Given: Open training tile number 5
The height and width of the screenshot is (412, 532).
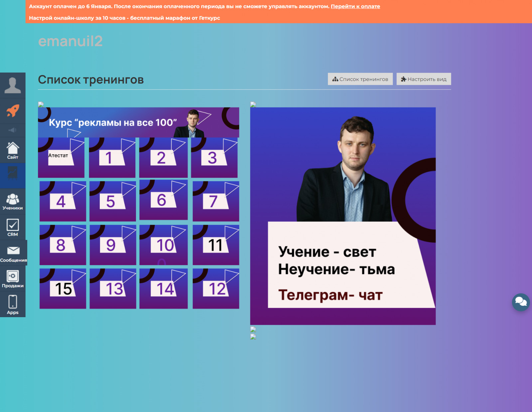Looking at the screenshot, I should (113, 201).
